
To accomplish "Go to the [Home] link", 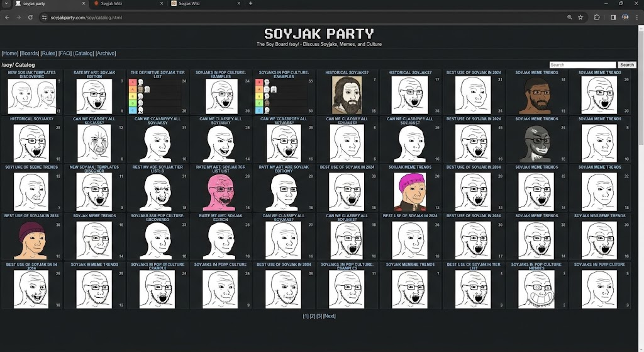I will [10, 54].
